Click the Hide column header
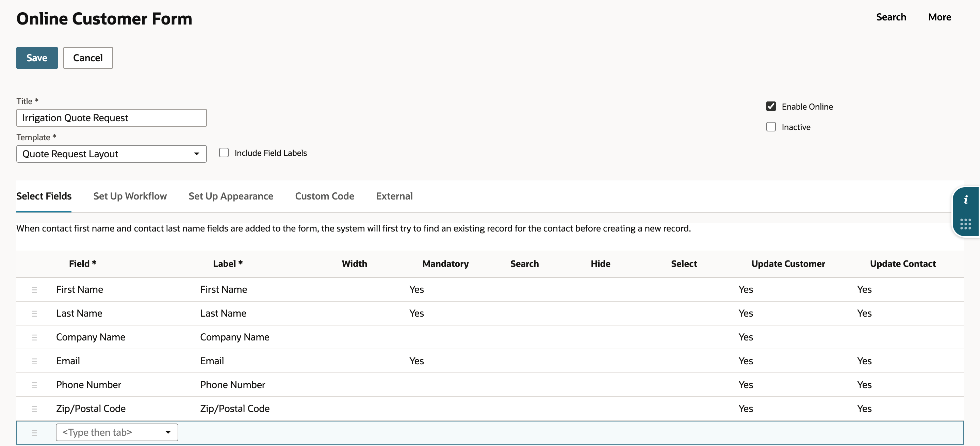 point(600,264)
